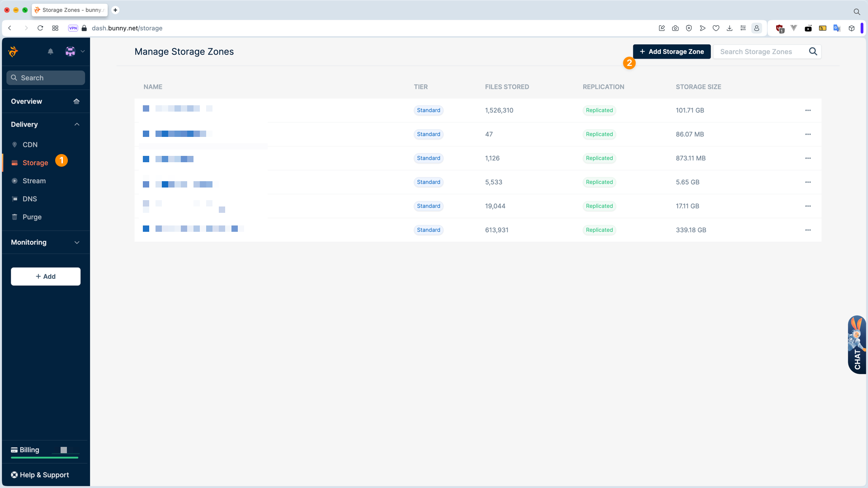Click the storage zones search magnifier icon
868x488 pixels.
pyautogui.click(x=813, y=52)
